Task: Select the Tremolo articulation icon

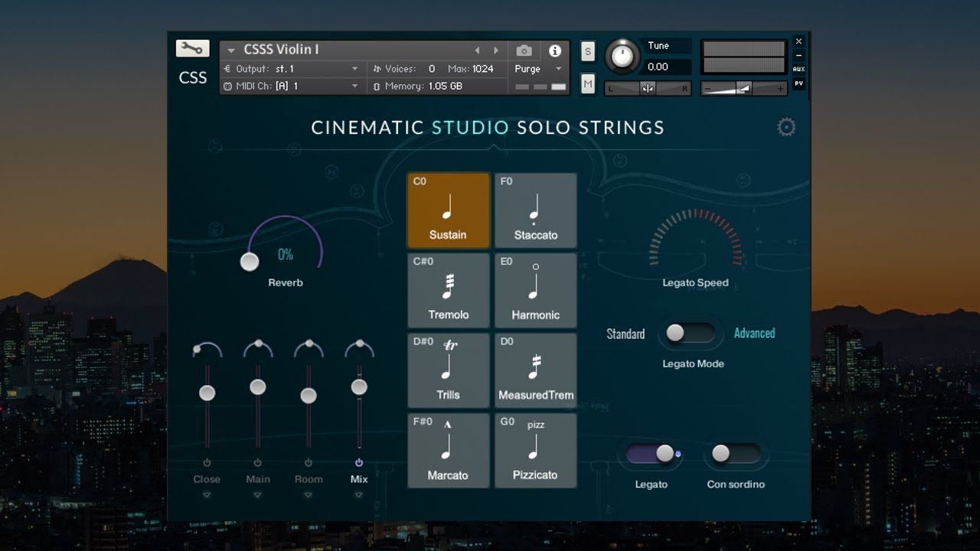Action: 448,290
